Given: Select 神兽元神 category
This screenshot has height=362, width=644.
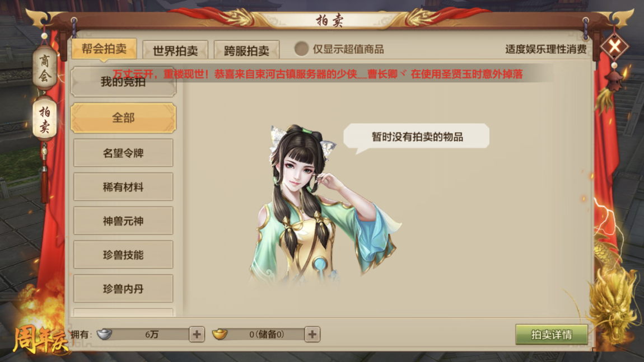Looking at the screenshot, I should [123, 221].
